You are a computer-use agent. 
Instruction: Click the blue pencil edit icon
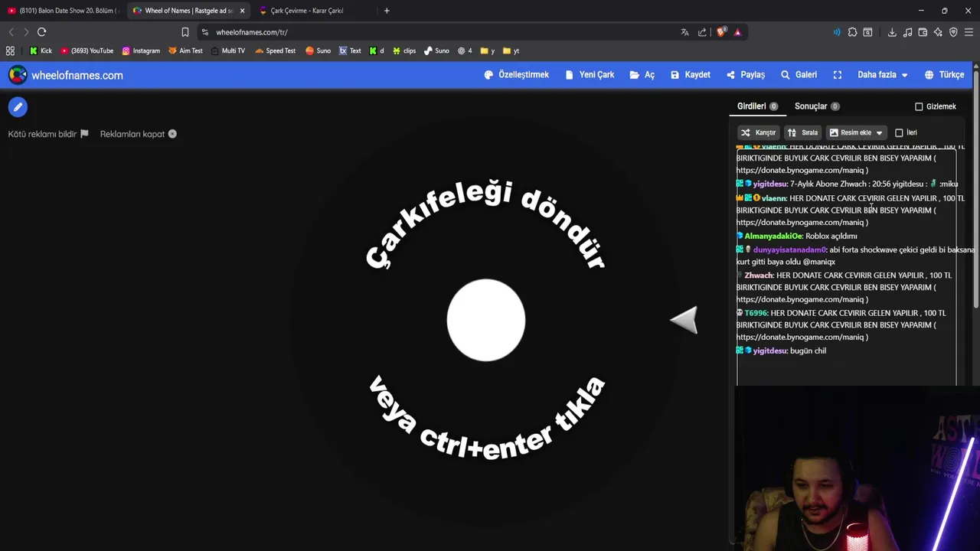click(x=18, y=107)
